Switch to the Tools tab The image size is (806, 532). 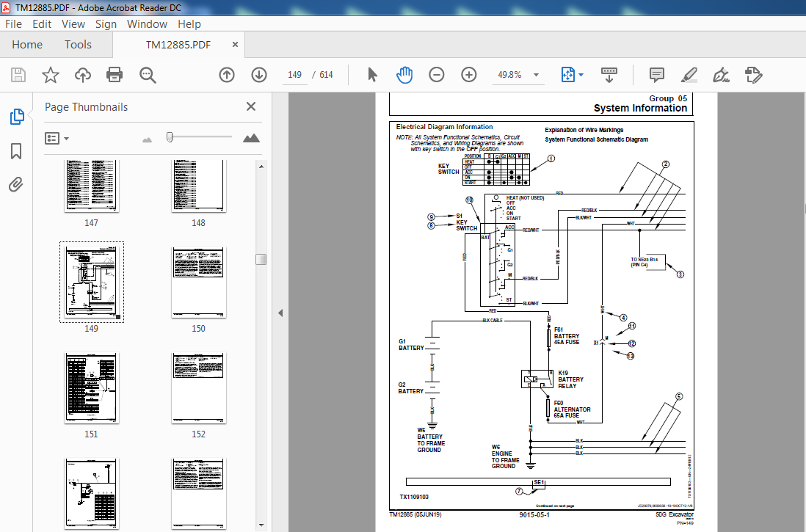(x=78, y=45)
